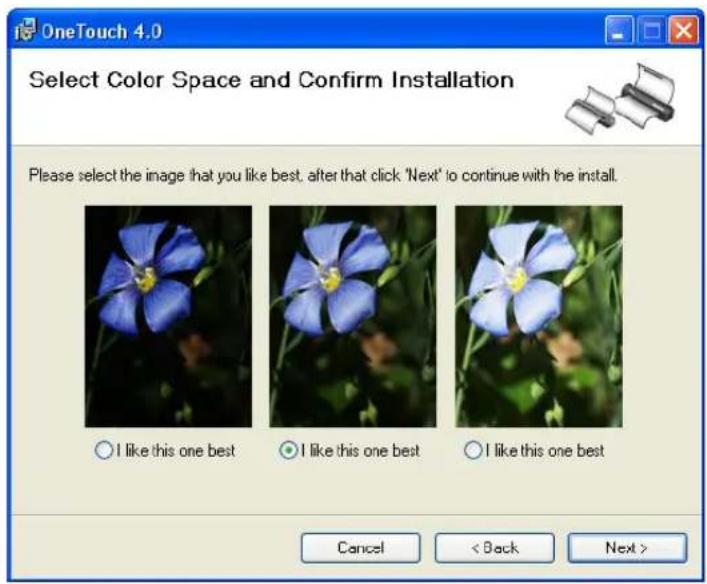Click the medium-brightness flower thumbnail
This screenshot has width=707, height=584.
(353, 317)
